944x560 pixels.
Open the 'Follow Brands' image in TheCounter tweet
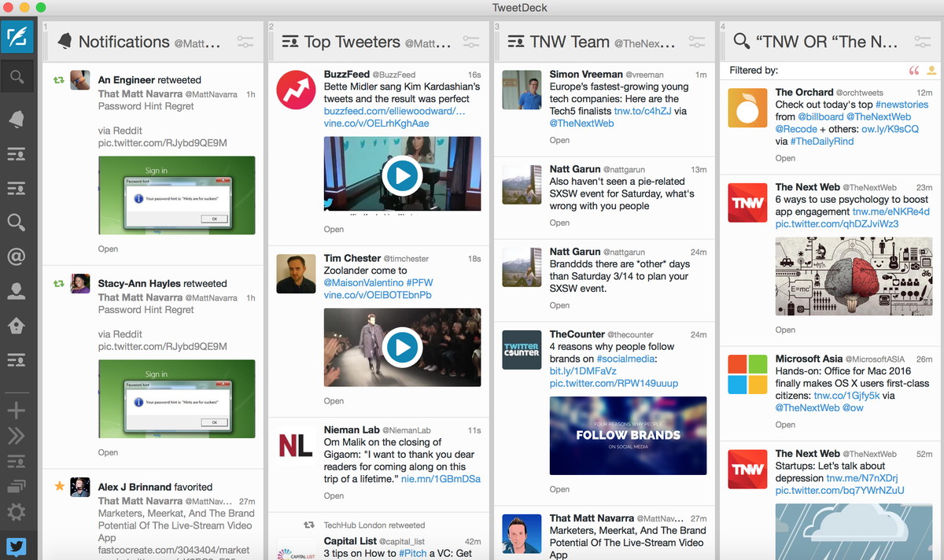pos(628,436)
